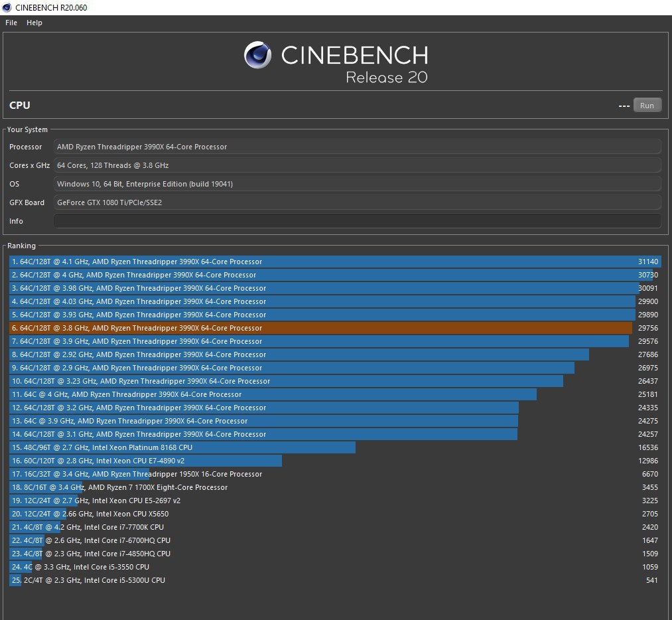Click the top score 31140

tap(648, 262)
